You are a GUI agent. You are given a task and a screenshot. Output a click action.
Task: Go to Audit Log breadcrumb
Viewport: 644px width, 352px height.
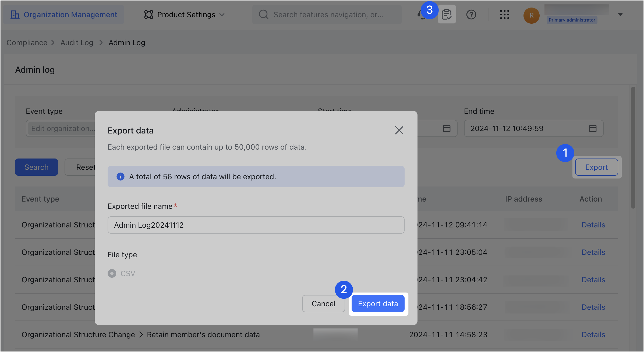pos(77,43)
